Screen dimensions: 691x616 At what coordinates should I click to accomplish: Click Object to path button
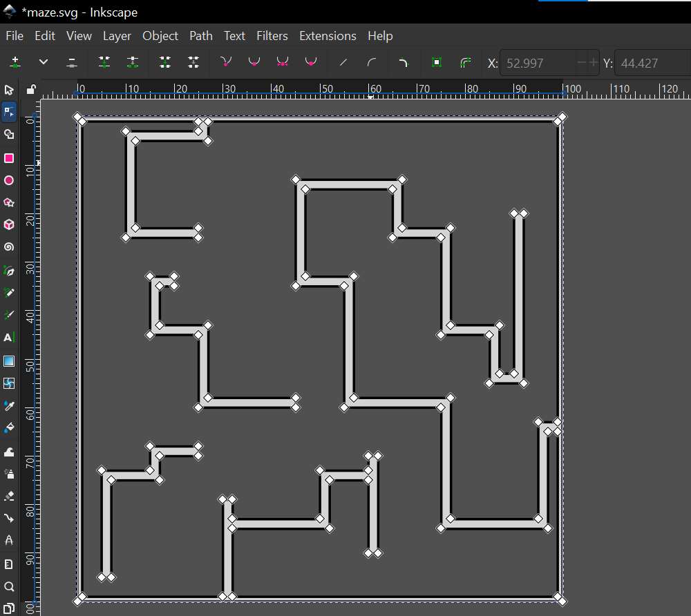click(x=437, y=63)
